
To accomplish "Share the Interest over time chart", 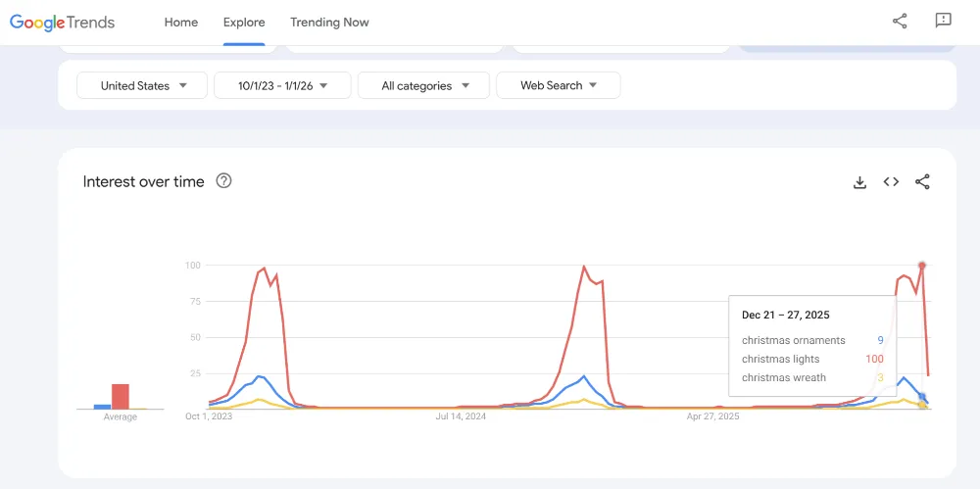I will pyautogui.click(x=922, y=182).
